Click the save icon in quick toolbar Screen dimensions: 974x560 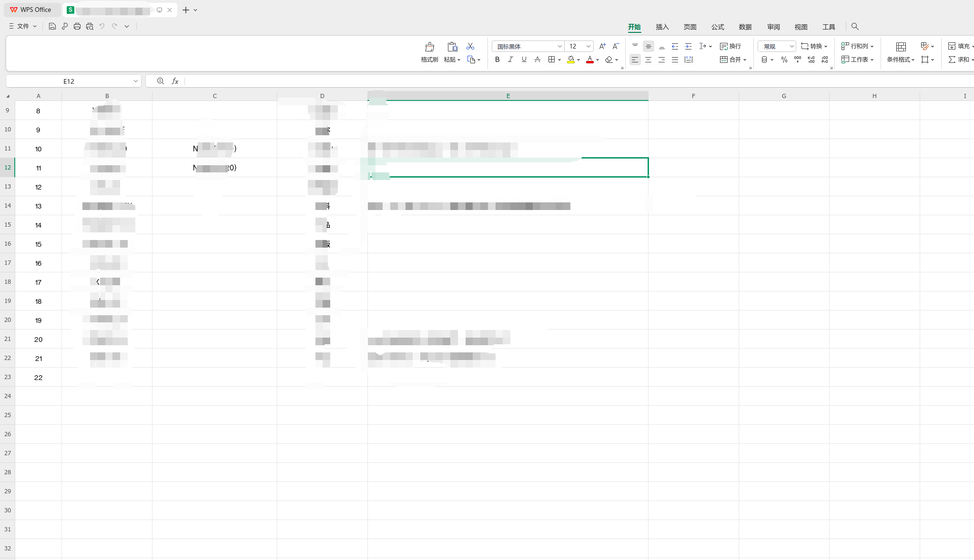tap(52, 26)
